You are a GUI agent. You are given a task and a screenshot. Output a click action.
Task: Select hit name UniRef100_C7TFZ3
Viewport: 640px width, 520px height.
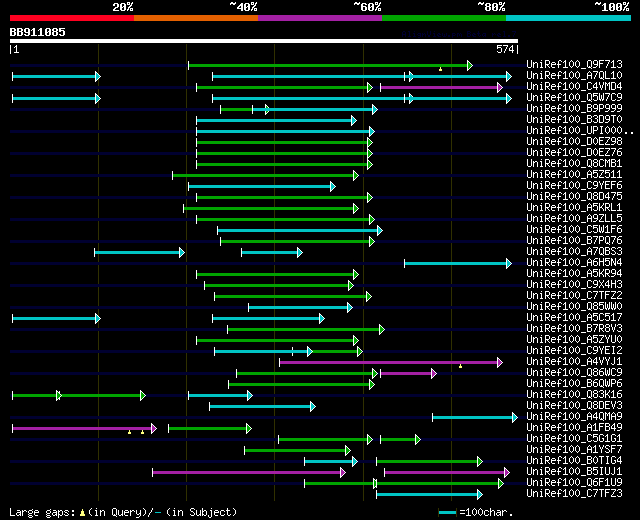coord(574,494)
